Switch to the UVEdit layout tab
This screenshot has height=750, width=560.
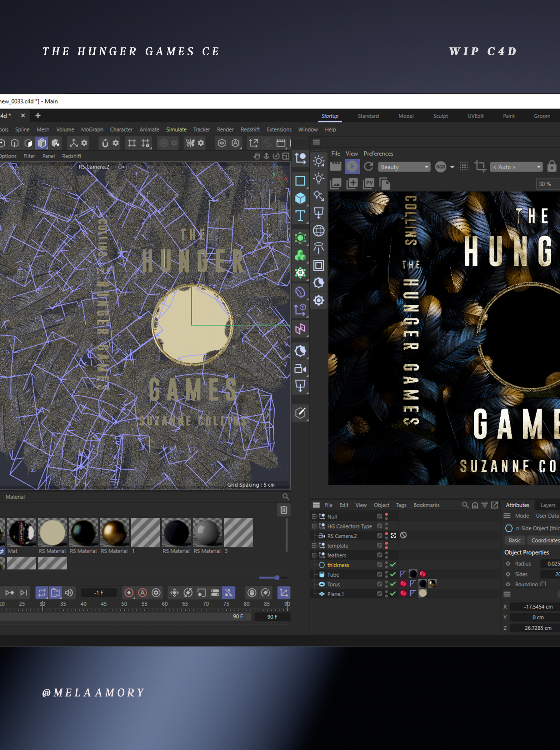coord(476,116)
